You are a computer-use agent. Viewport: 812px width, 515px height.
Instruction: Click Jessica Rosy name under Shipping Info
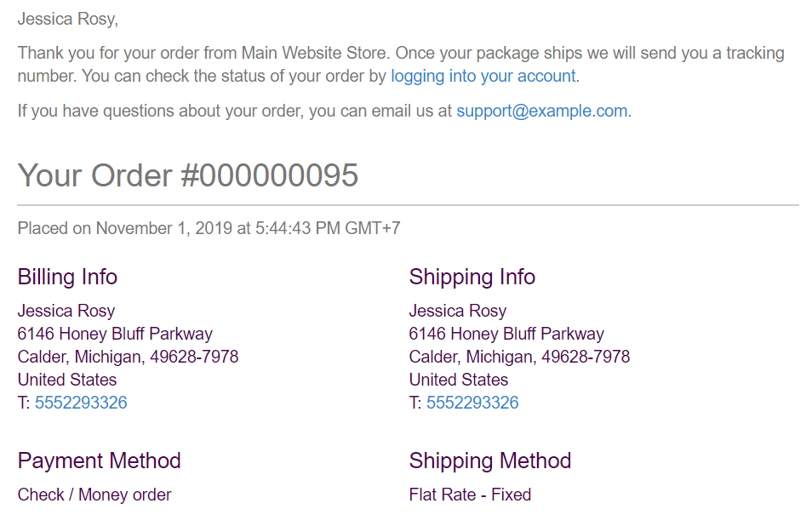click(458, 311)
